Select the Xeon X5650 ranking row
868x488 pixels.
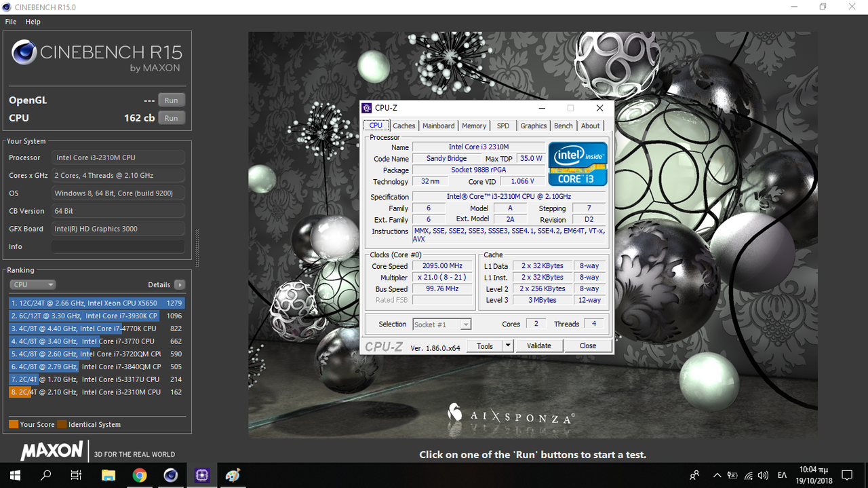pyautogui.click(x=97, y=303)
